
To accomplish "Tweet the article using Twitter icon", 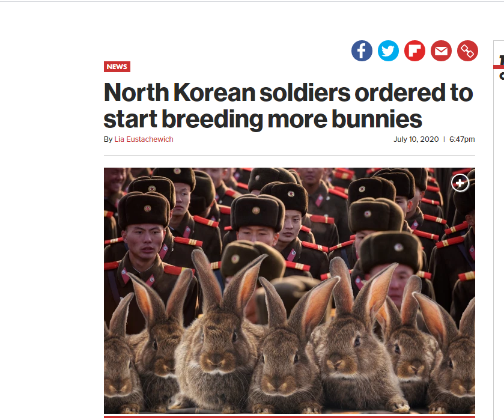I will (x=388, y=50).
